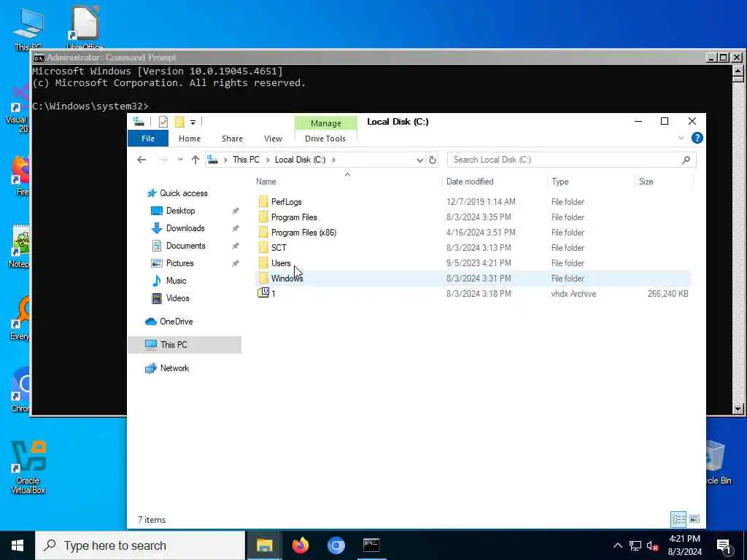Image resolution: width=747 pixels, height=560 pixels.
Task: Expand the chevron after This PC in breadcrumb
Action: click(x=267, y=160)
